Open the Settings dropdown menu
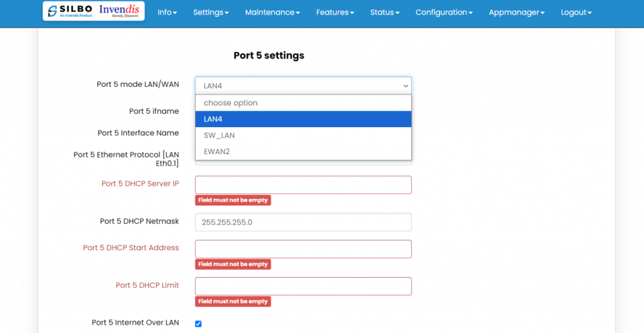Screen dimensions: 644x333 point(211,13)
